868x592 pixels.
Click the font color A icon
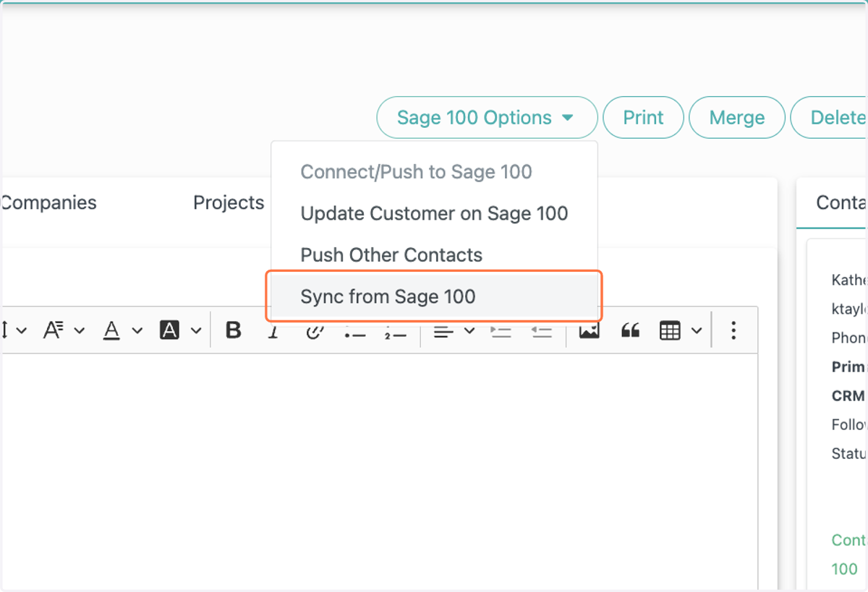tap(111, 330)
